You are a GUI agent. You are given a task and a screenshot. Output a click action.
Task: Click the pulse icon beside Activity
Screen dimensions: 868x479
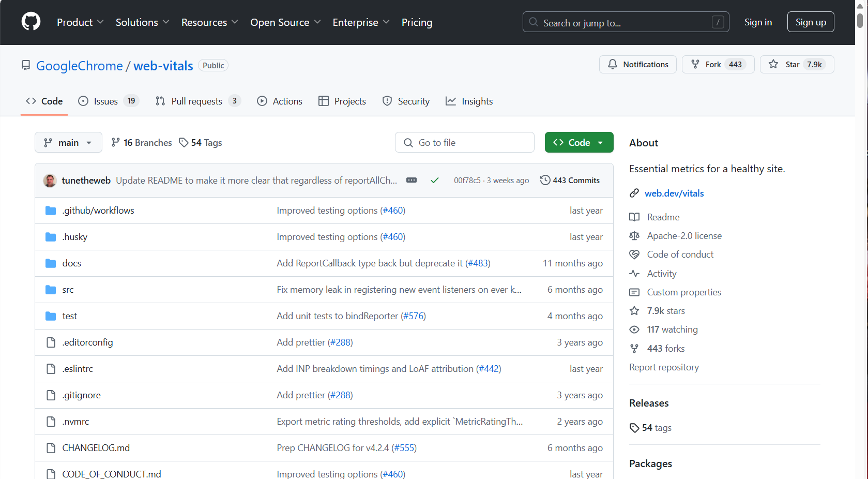point(634,274)
